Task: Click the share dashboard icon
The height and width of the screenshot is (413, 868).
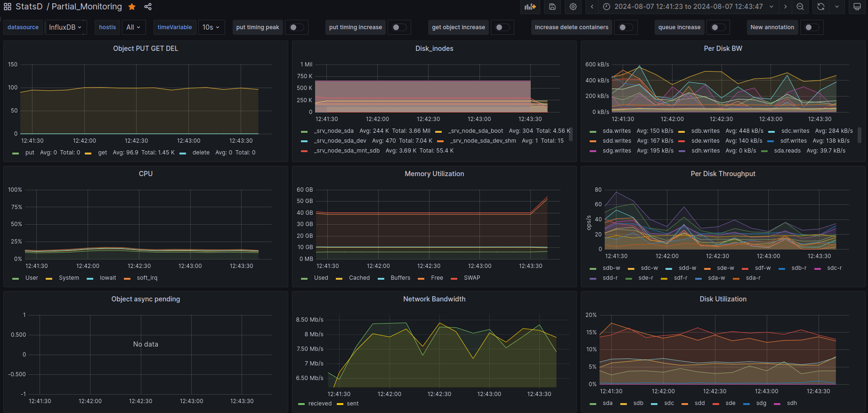Action: pos(148,7)
